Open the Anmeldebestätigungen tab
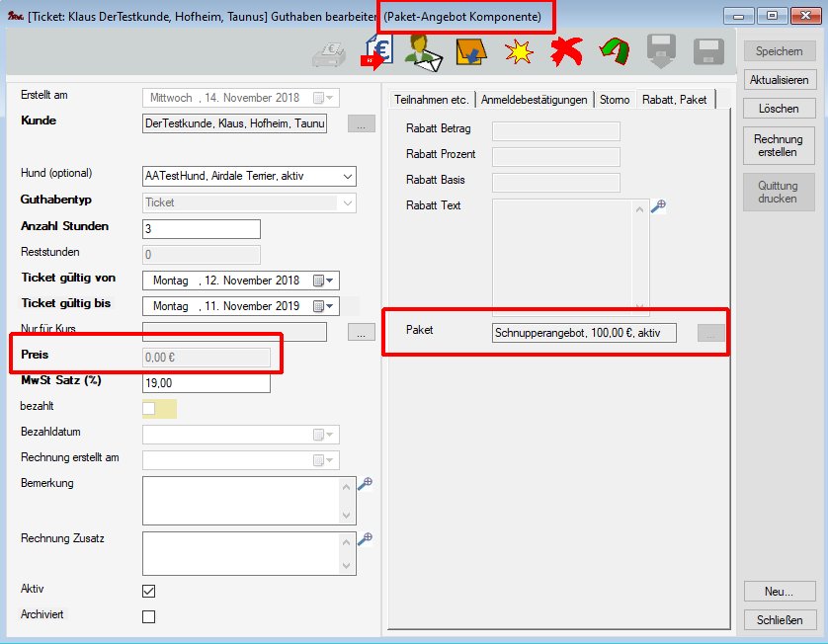 [x=535, y=100]
